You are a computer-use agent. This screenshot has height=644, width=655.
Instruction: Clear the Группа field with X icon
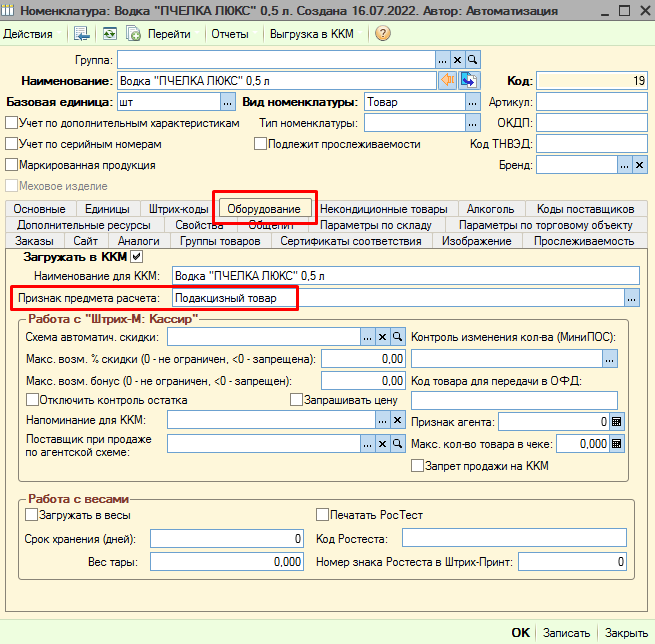[x=458, y=60]
